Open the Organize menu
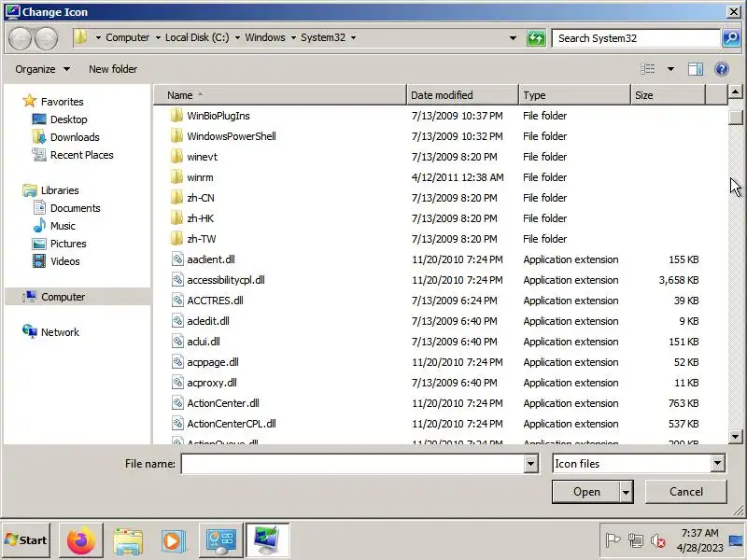Viewport: 747px width, 560px height. [x=42, y=69]
